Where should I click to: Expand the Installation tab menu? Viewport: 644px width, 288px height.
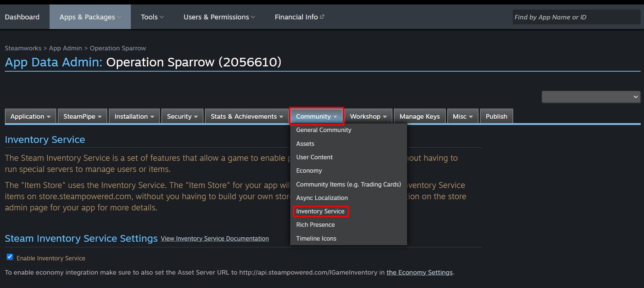134,116
